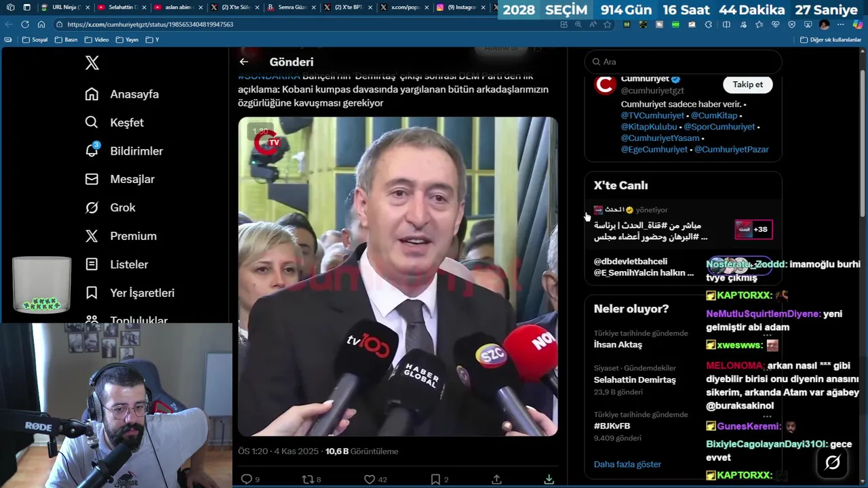Launch Grok assistant from sidebar
Screen dimensions: 868x488
(110, 208)
